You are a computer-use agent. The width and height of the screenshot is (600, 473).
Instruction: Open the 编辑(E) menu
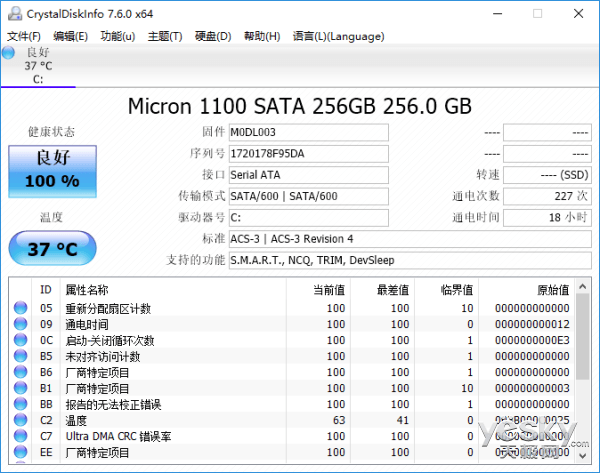[70, 36]
